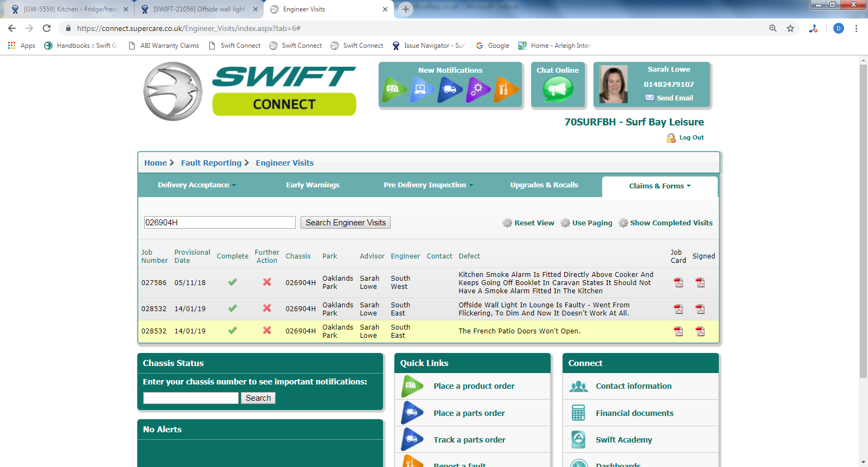The image size is (868, 467).
Task: Expand the Pre Delivery Inspection dropdown menu
Action: (429, 185)
